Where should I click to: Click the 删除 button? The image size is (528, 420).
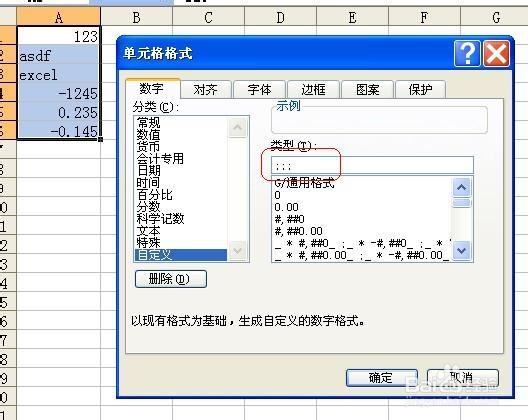pos(171,279)
